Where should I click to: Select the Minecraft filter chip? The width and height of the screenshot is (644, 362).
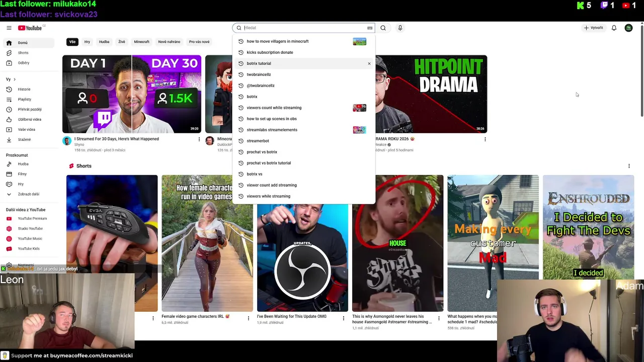(x=141, y=42)
